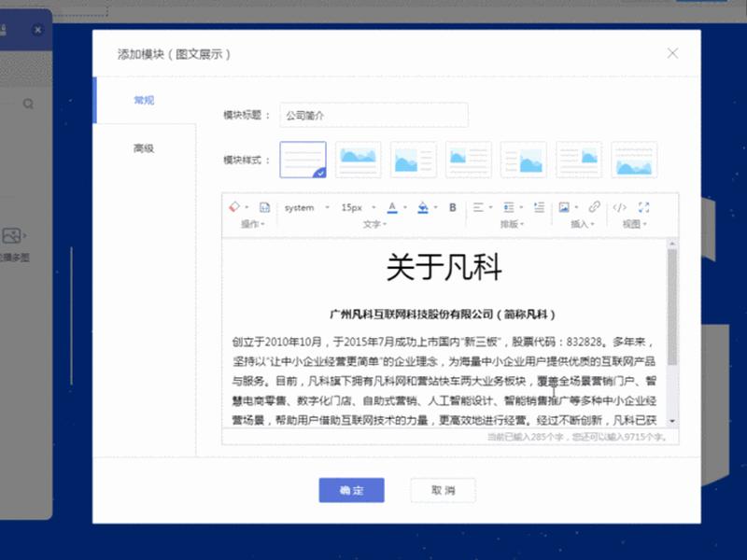Click the insert hyperlink chain icon
The height and width of the screenshot is (560, 747).
pos(594,206)
